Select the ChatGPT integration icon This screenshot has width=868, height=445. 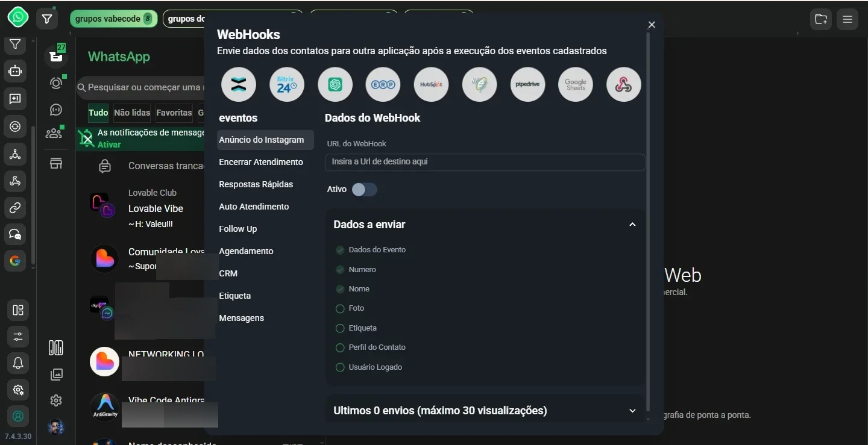point(335,84)
